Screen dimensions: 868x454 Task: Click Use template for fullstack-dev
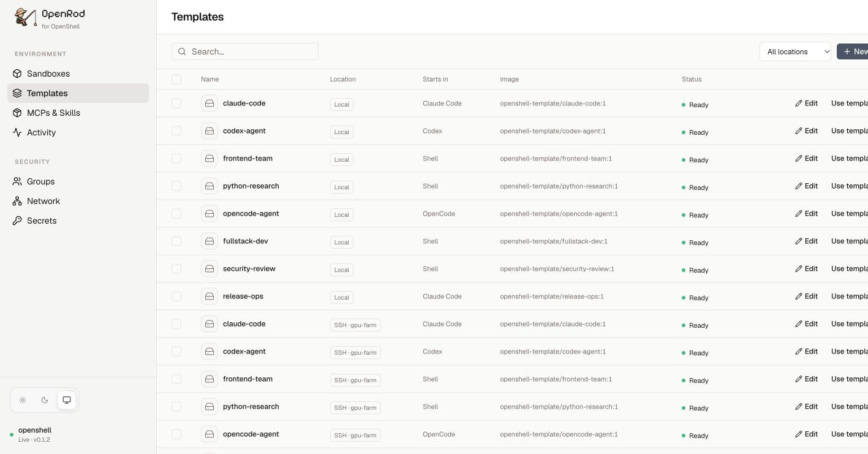tap(849, 241)
